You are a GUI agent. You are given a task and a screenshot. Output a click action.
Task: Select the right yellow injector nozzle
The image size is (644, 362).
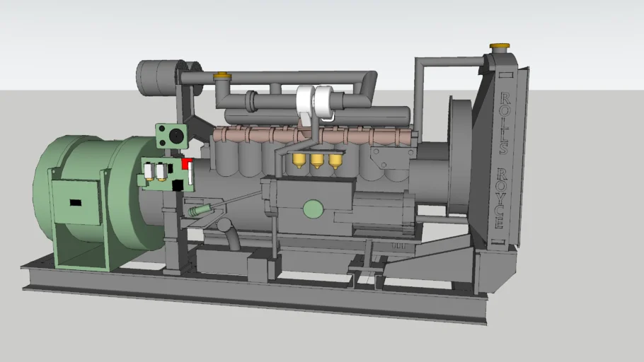[335, 160]
